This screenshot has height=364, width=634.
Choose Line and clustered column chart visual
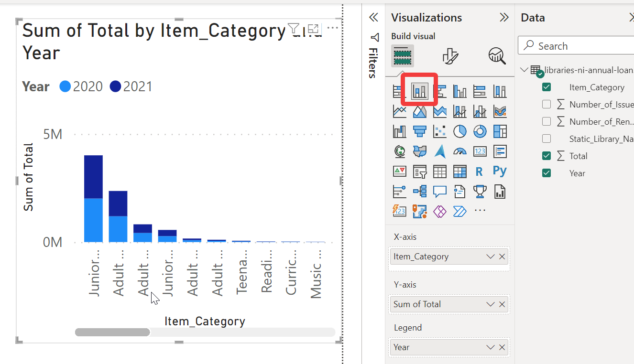(x=480, y=111)
